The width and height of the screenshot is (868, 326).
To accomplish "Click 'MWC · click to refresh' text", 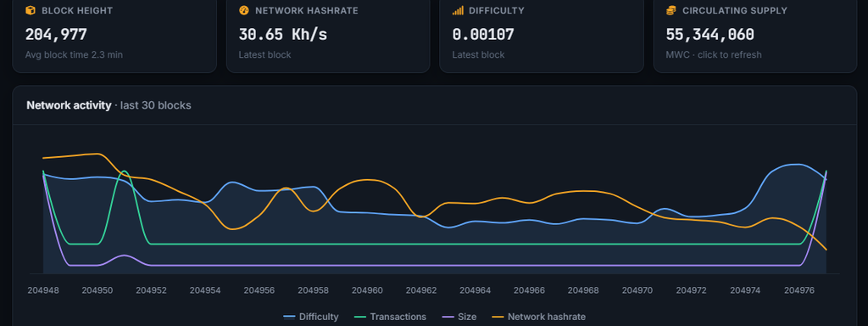I will [x=714, y=55].
